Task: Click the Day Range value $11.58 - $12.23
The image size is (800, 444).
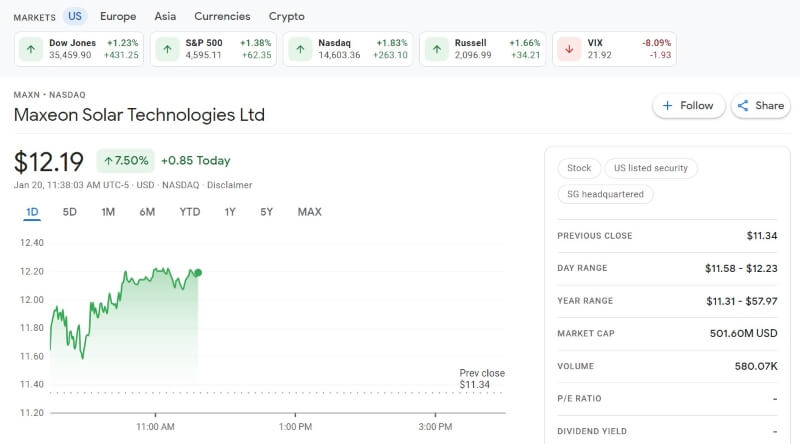Action: point(741,268)
